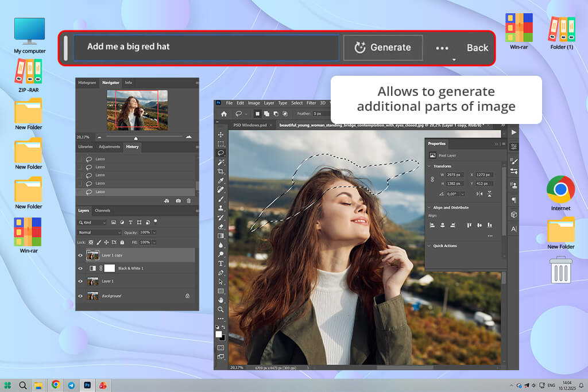Screen dimensions: 588x392
Task: Toggle pixel layer filter in Layers panel
Action: pyautogui.click(x=114, y=222)
